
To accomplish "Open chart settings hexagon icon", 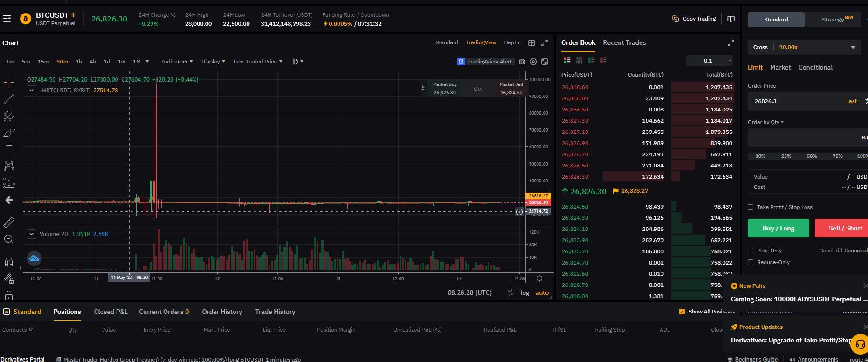I will pyautogui.click(x=533, y=62).
